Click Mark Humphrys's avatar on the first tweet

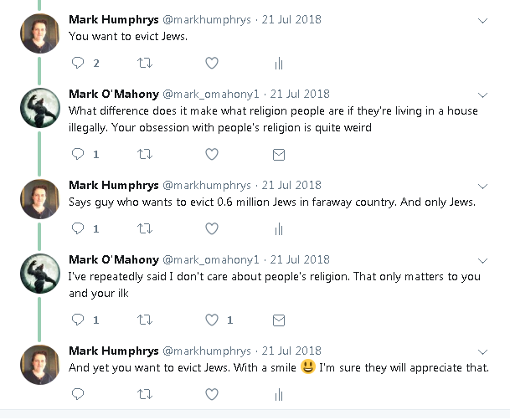click(x=39, y=33)
